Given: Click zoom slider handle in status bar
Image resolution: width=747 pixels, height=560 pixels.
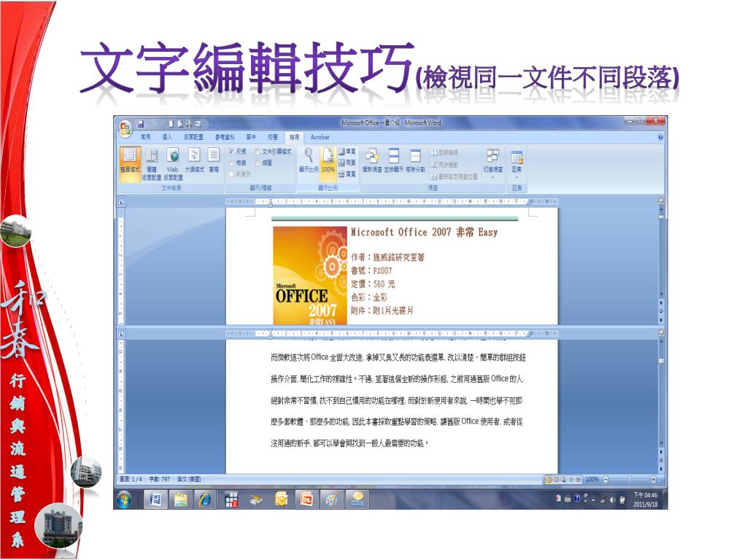Looking at the screenshot, I should pos(630,479).
